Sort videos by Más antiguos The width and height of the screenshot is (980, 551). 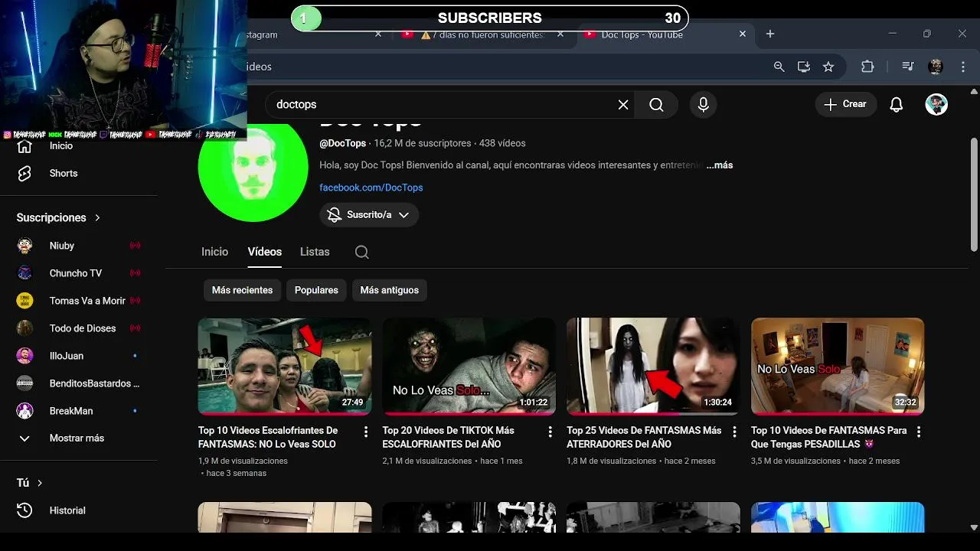click(390, 291)
